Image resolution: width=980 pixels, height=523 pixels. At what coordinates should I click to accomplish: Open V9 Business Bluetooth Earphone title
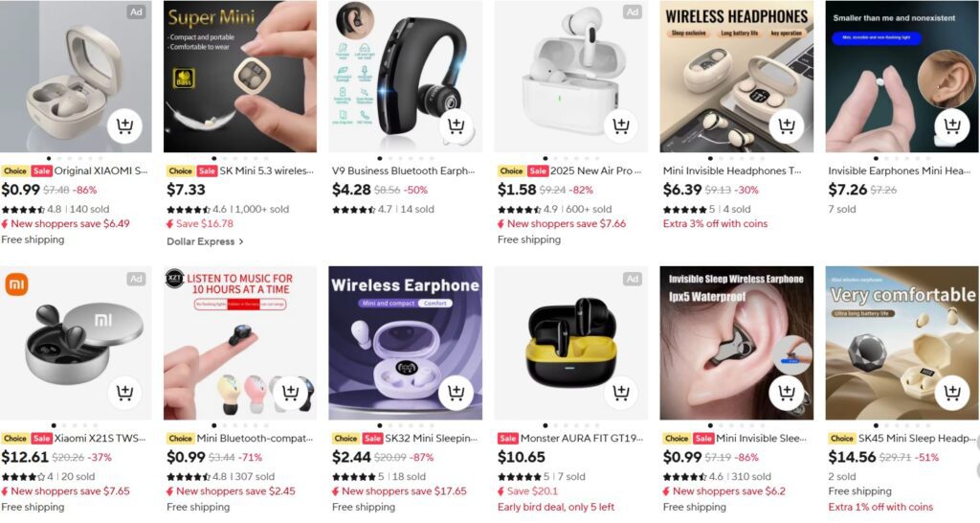pos(403,171)
